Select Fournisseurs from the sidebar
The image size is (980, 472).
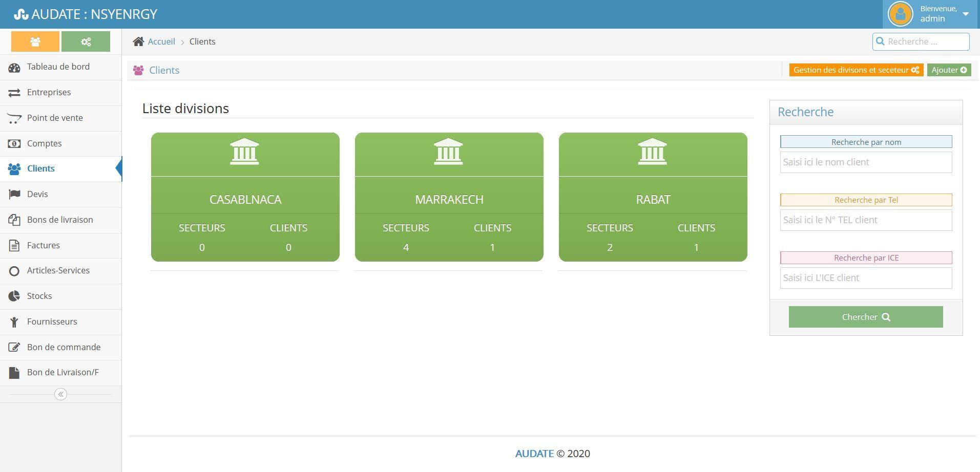pos(52,321)
